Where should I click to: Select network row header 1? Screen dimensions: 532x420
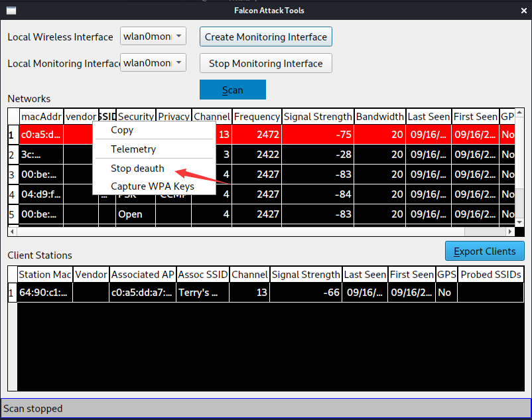click(13, 135)
